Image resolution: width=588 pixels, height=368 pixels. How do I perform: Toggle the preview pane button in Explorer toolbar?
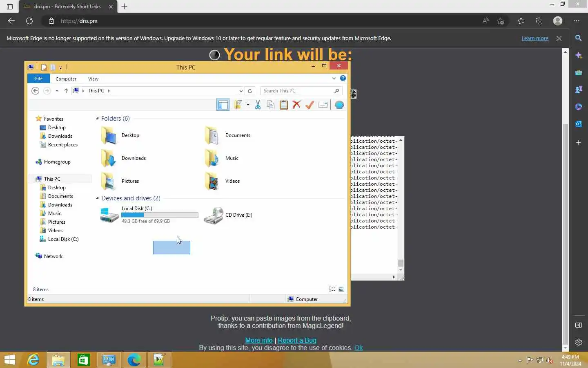[223, 105]
